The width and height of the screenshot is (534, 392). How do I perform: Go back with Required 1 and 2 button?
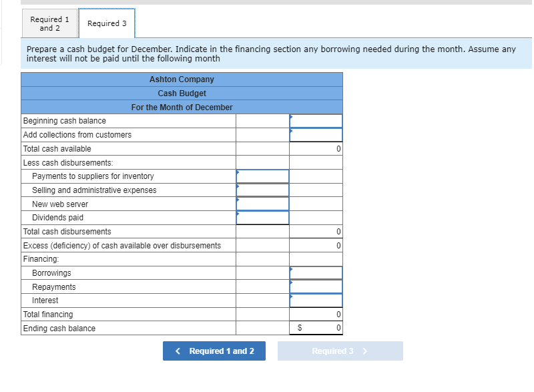(214, 351)
